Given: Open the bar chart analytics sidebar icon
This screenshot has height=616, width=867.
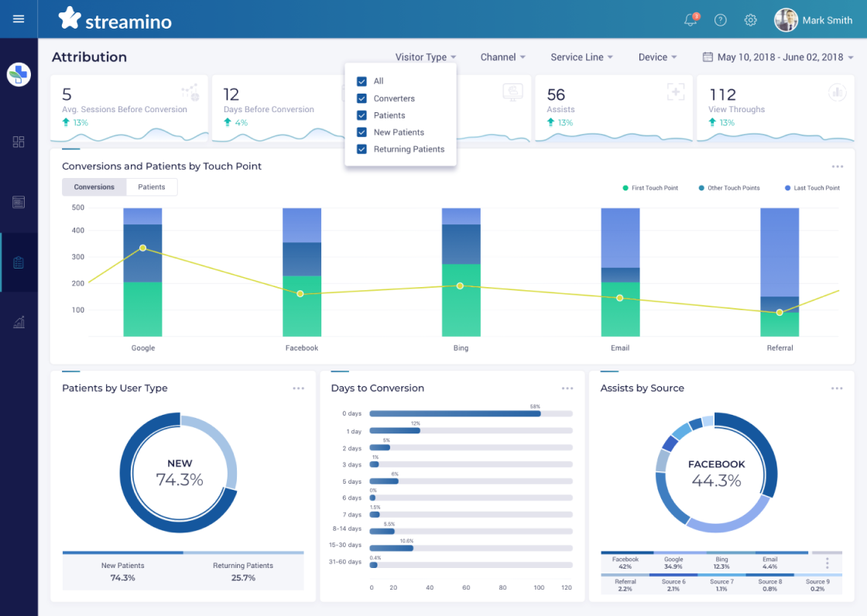Looking at the screenshot, I should [x=19, y=323].
